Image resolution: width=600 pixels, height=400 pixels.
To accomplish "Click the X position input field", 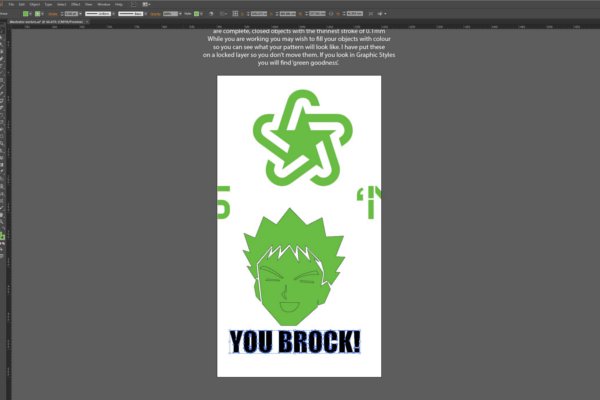I will click(x=259, y=14).
